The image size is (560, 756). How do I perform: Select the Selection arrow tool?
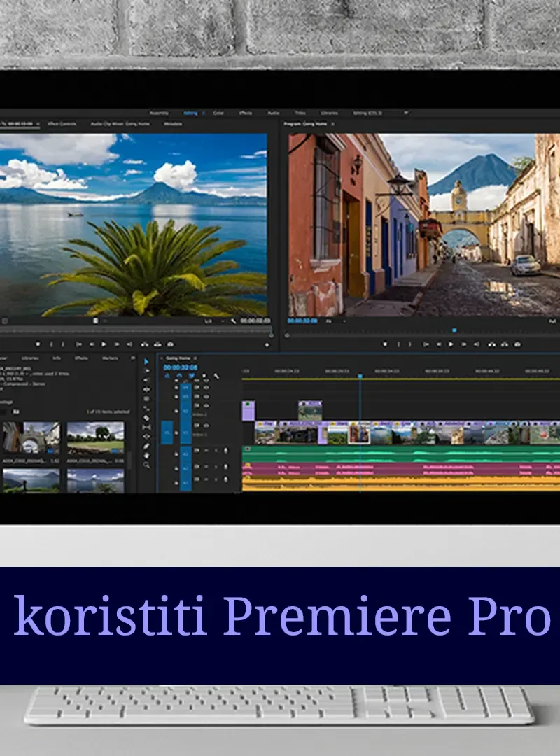point(146,362)
